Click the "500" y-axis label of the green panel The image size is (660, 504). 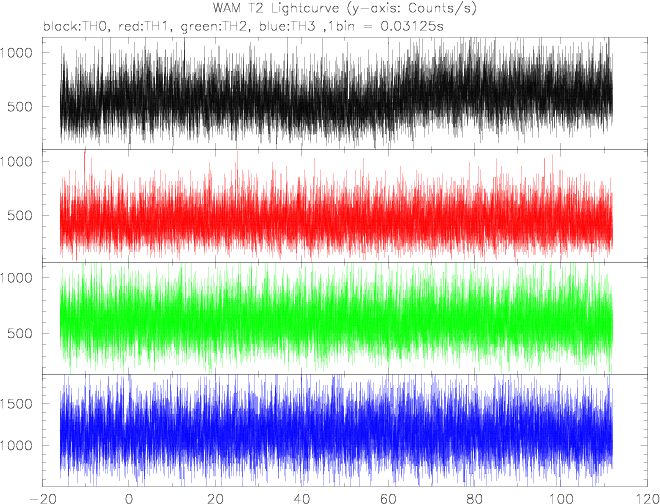[x=21, y=333]
